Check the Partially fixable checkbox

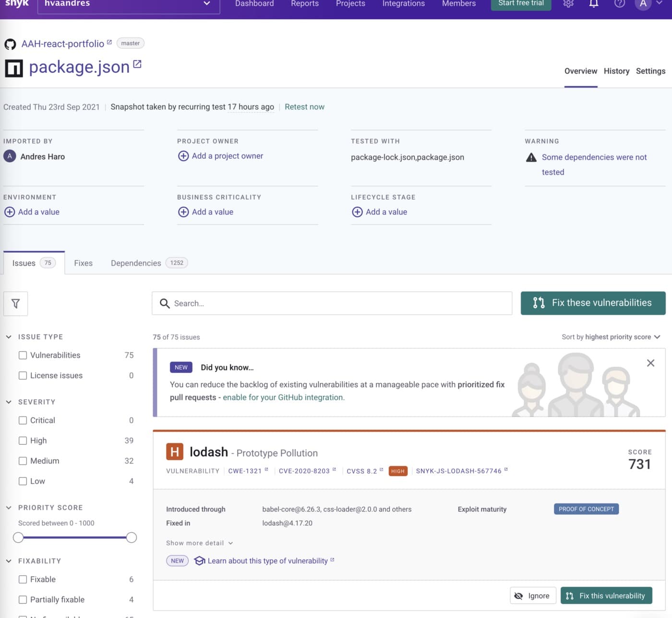click(x=23, y=600)
